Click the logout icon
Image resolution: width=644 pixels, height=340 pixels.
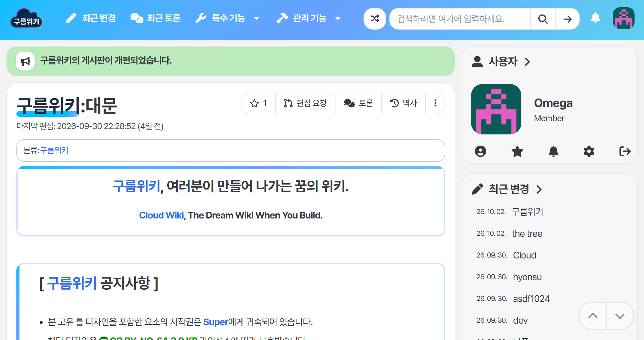click(x=625, y=151)
